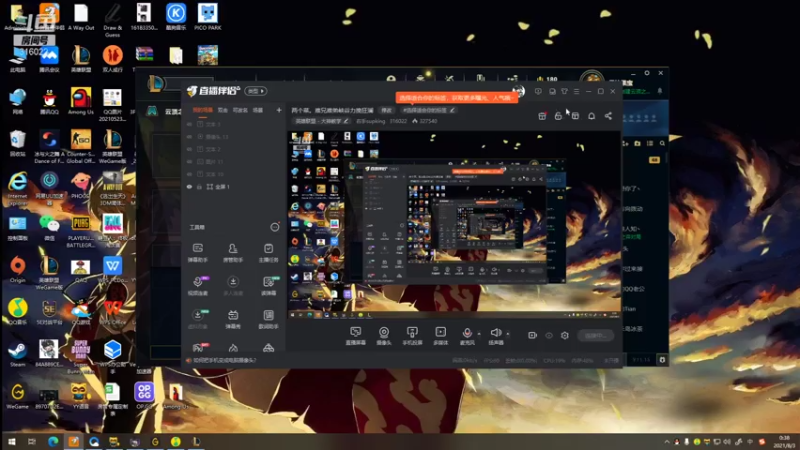Start recording with the video camera icon
Image resolution: width=800 pixels, height=450 pixels.
click(x=532, y=335)
